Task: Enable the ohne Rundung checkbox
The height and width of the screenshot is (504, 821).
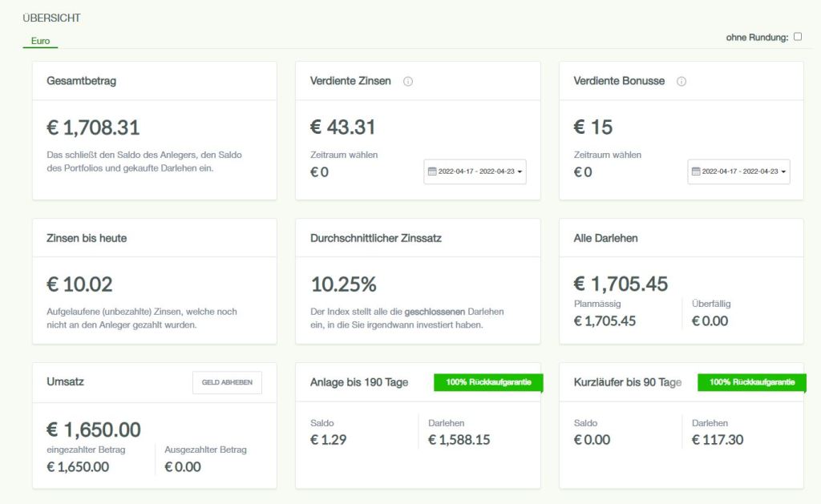Action: pyautogui.click(x=798, y=37)
